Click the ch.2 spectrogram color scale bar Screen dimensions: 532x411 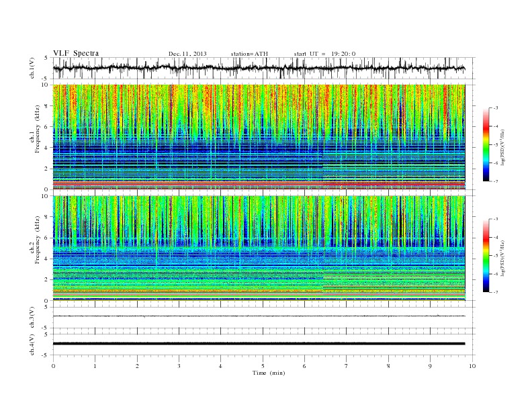pyautogui.click(x=486, y=256)
